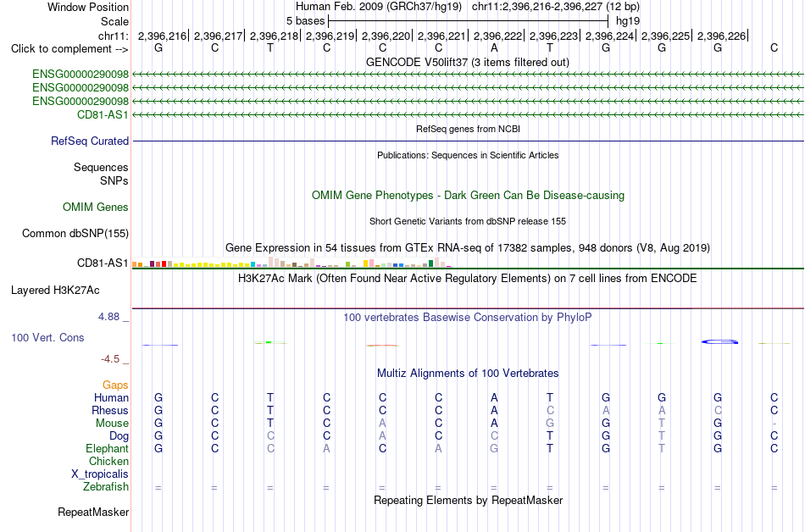Click the '5 bases' scale bar label
The height and width of the screenshot is (532, 805).
pyautogui.click(x=305, y=21)
